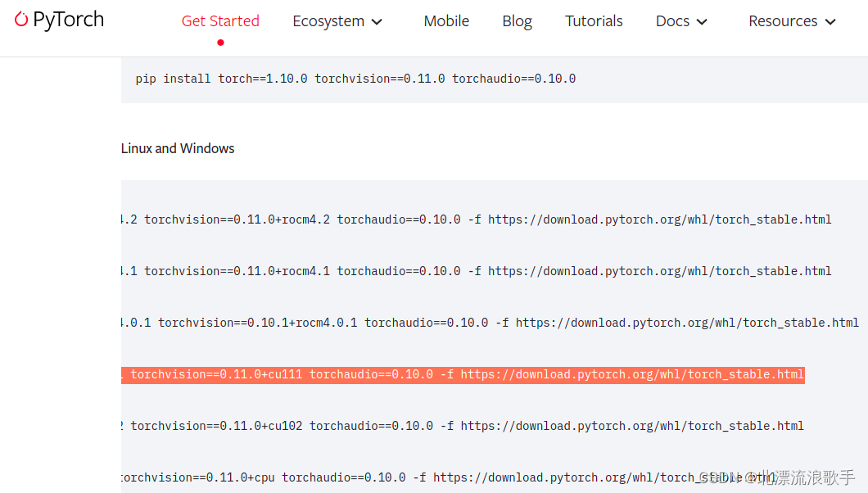Screen dimensions: 868x493
Task: Expand the Ecosystem chevron arrow
Action: [377, 22]
